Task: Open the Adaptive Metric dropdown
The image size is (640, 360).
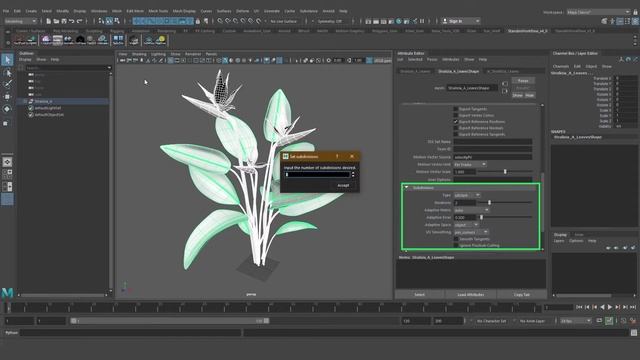Action: pos(471,210)
